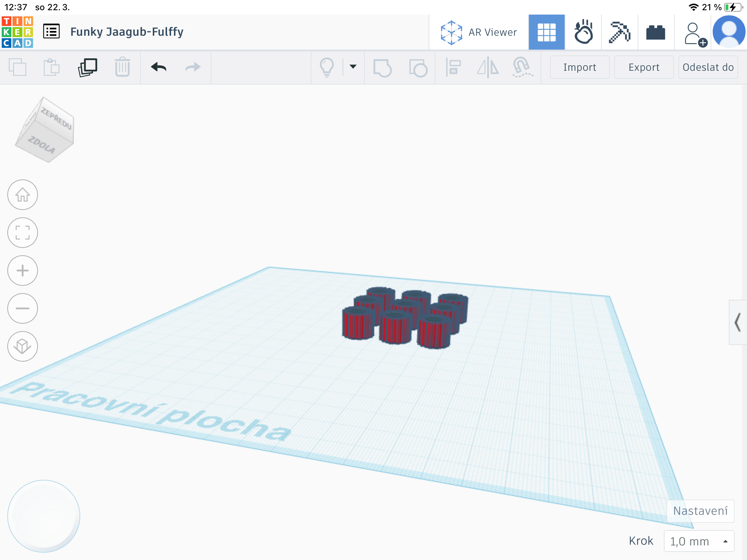Click the Ungroup shapes icon
Screen dimensions: 747x560
pyautogui.click(x=418, y=68)
